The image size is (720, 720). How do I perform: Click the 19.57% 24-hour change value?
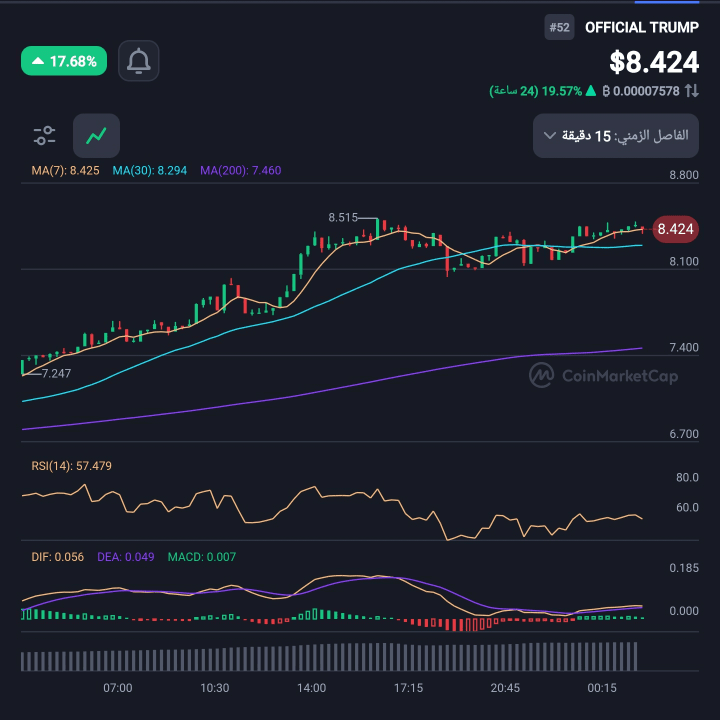coord(562,91)
